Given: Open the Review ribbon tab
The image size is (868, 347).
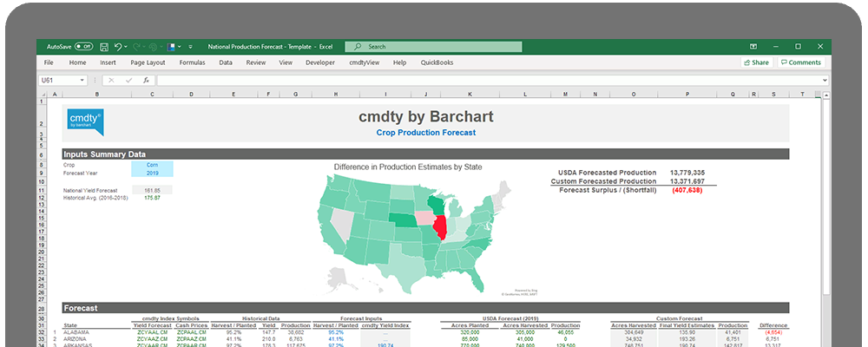Looking at the screenshot, I should 256,62.
